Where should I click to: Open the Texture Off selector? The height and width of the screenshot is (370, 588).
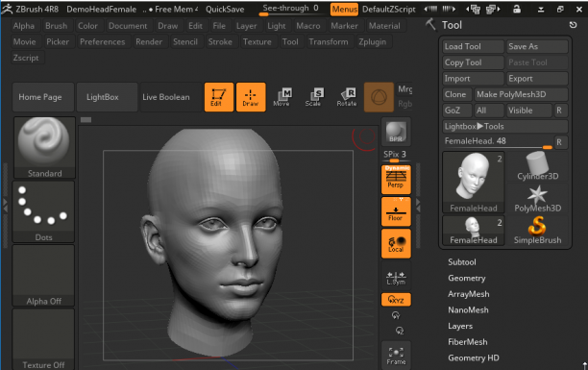tap(43, 339)
